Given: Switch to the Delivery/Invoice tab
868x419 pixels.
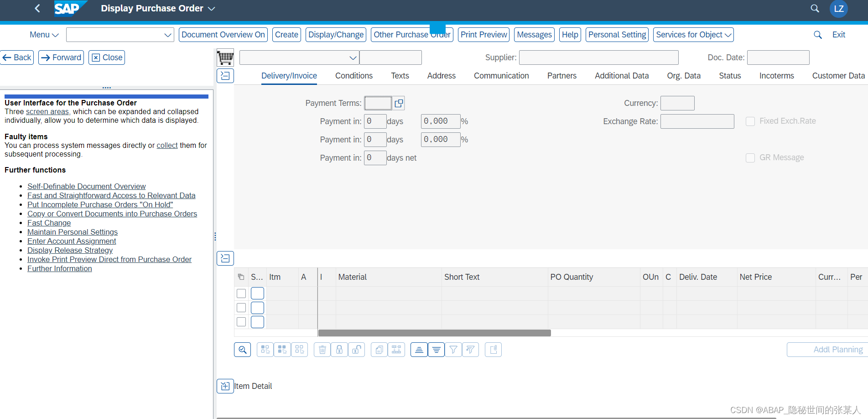Looking at the screenshot, I should pyautogui.click(x=289, y=76).
